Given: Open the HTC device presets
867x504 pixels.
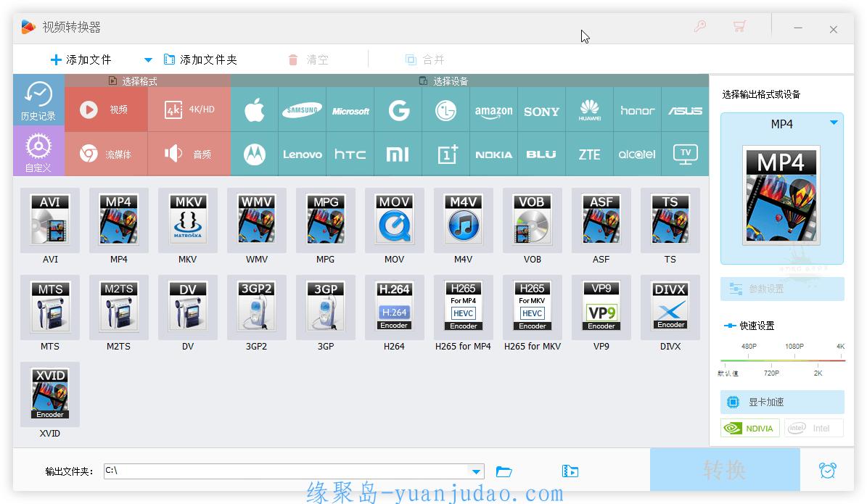Looking at the screenshot, I should click(x=350, y=154).
